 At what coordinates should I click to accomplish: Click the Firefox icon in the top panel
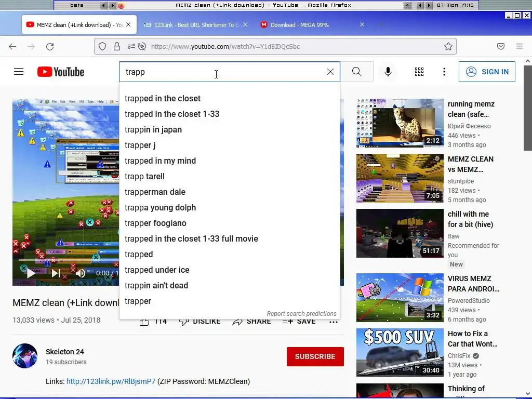pos(121,5)
